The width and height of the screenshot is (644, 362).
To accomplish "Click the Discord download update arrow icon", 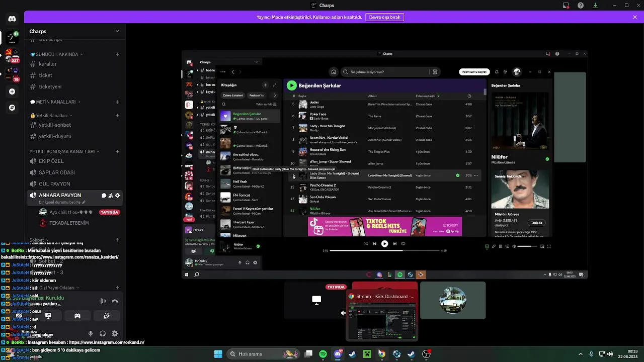I will pyautogui.click(x=595, y=6).
